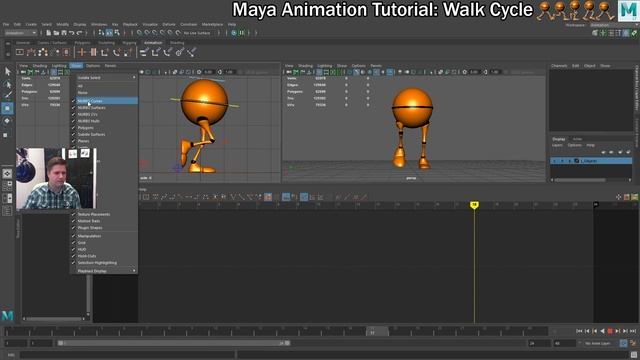The image size is (640, 360).
Task: Open the Channels menu in Channel Box
Action: pos(559,66)
